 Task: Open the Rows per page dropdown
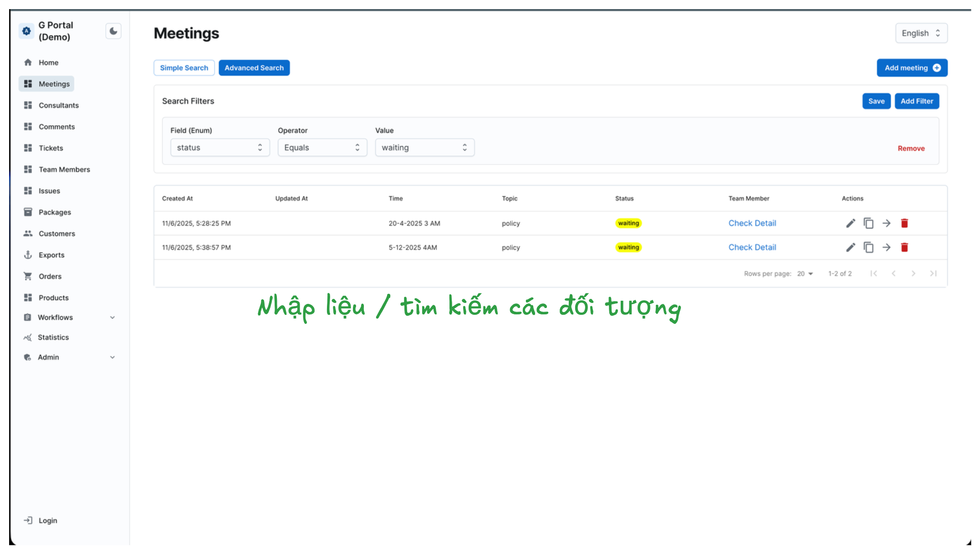click(x=804, y=273)
